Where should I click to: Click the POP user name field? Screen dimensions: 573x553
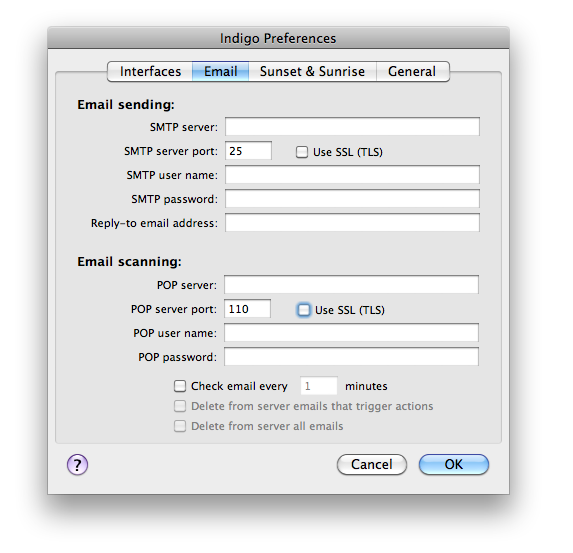[351, 333]
